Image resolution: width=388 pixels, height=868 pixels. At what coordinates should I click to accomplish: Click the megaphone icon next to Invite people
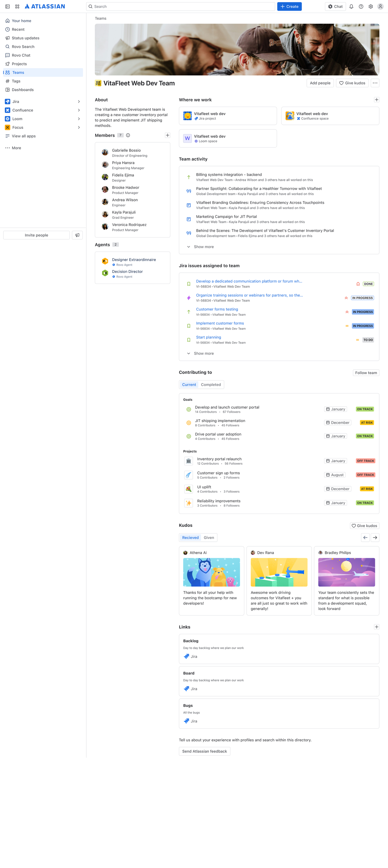pyautogui.click(x=77, y=235)
